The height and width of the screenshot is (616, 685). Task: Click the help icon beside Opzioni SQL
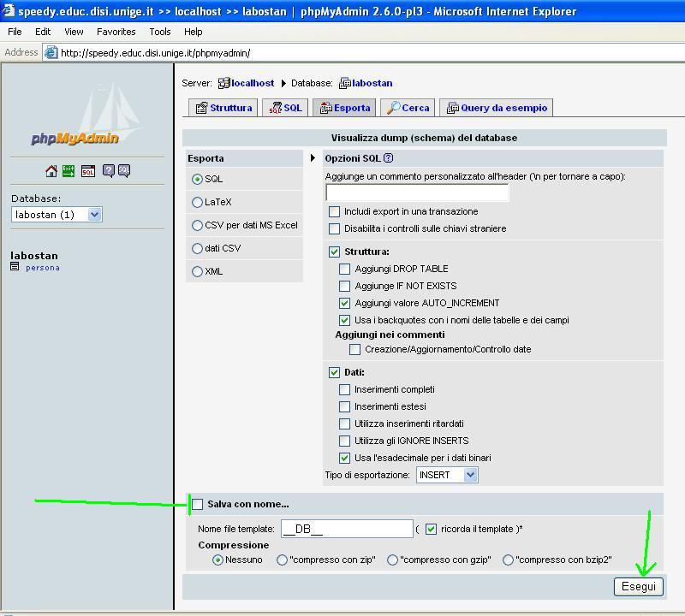389,158
